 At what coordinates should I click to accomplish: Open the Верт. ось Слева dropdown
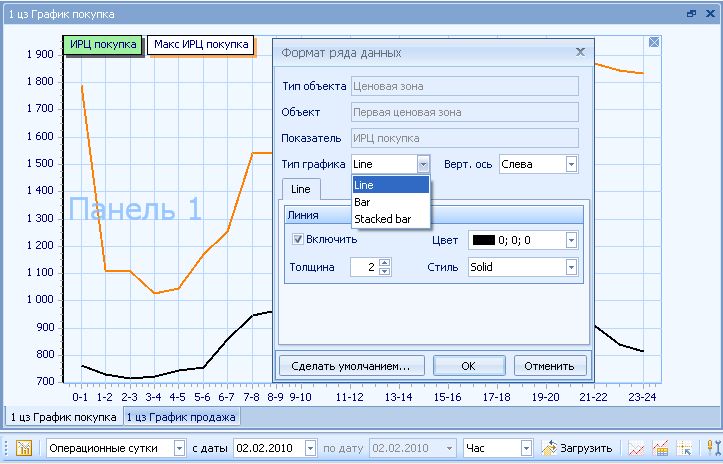tap(571, 164)
